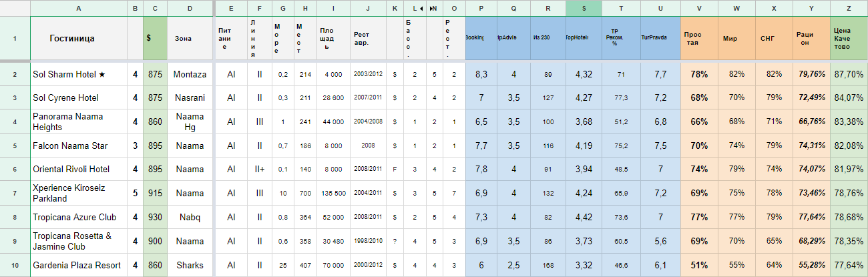The height and width of the screenshot is (277, 868).
Task: Select all cells via the corner box
Action: (15, 8)
